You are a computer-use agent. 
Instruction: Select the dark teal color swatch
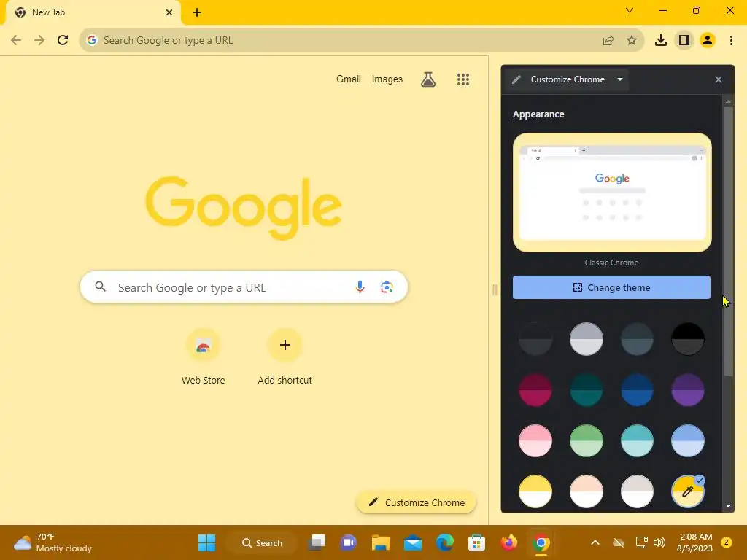586,390
